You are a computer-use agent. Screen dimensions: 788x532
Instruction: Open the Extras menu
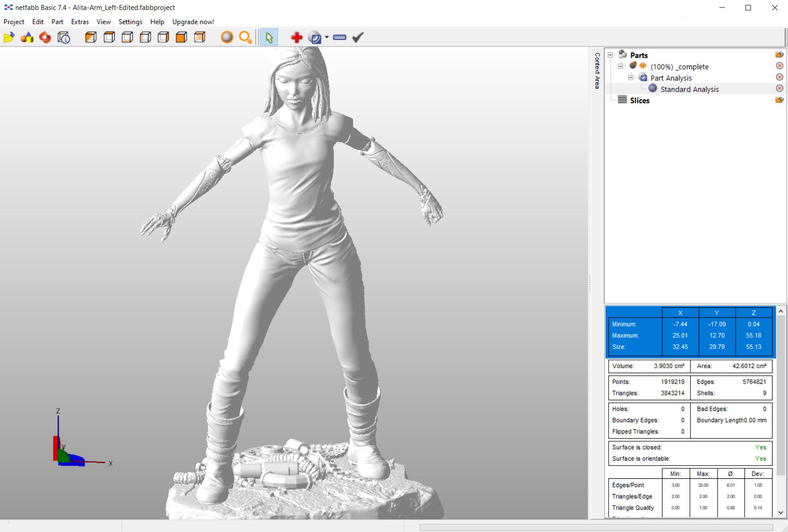[x=80, y=22]
